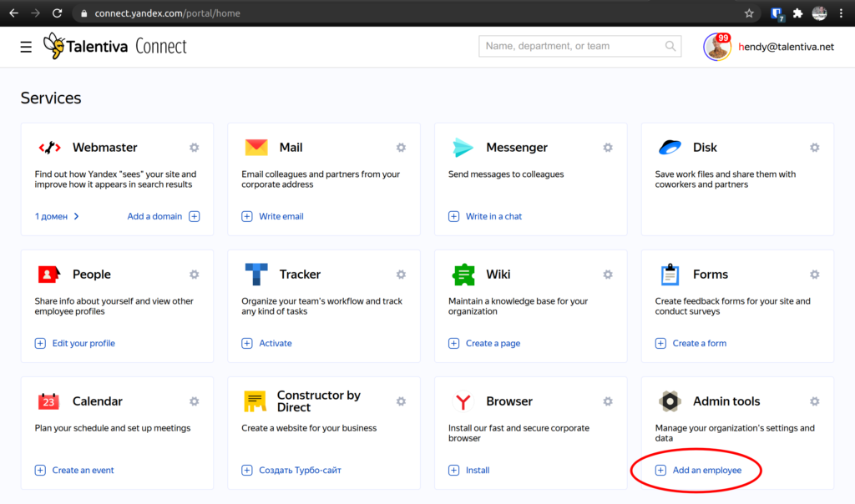Click the Talentiva bee logo

point(54,46)
